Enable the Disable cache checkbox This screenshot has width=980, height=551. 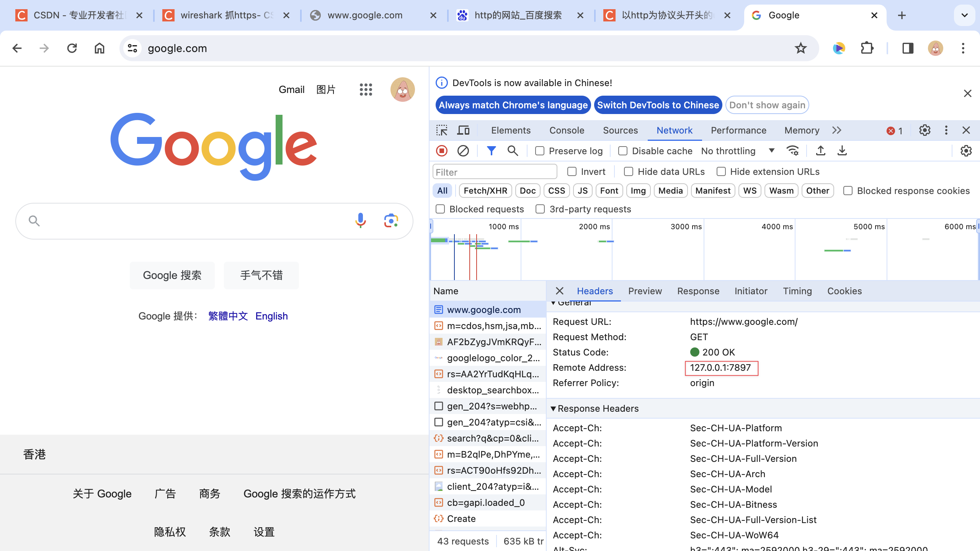pos(622,151)
